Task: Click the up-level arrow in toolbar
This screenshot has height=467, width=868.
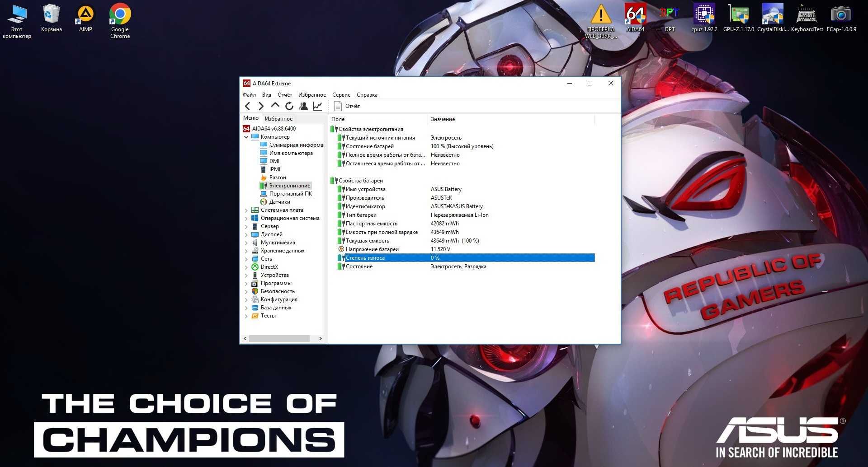Action: coord(275,105)
